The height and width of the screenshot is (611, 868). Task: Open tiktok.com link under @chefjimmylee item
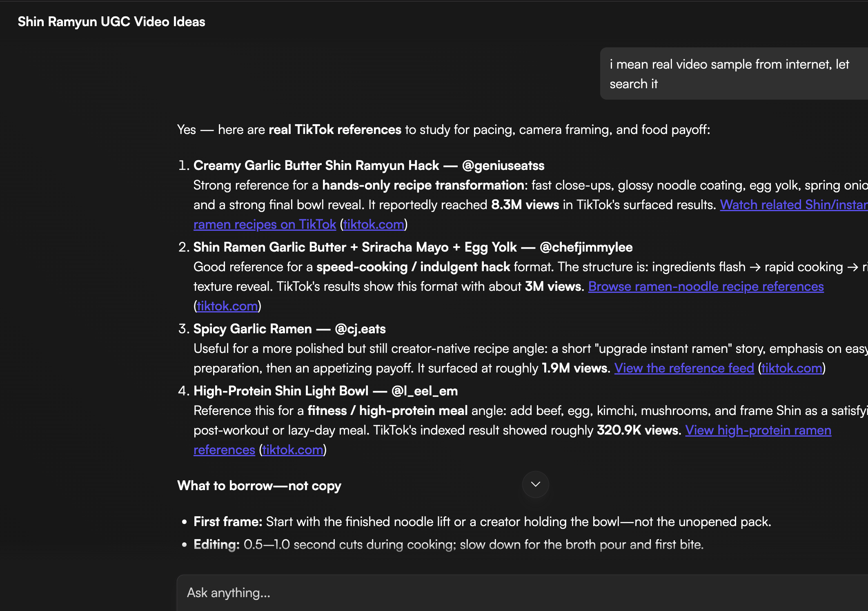coord(227,306)
